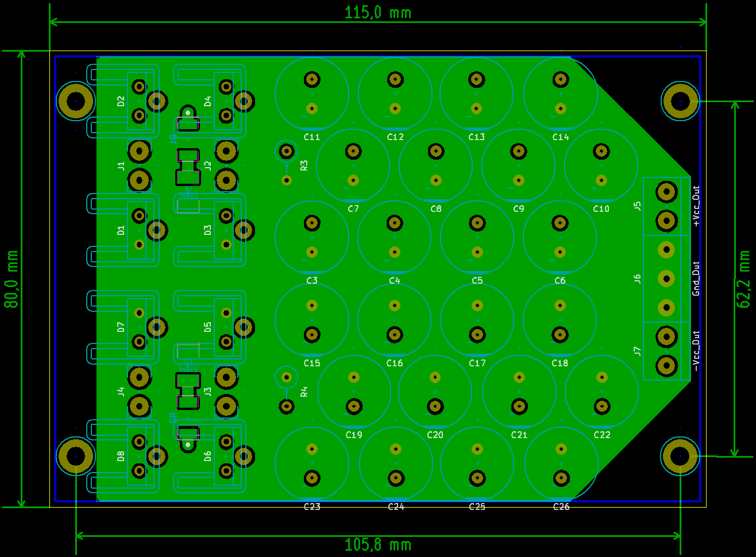
Task: Click the C22 reference label
Action: 602,435
